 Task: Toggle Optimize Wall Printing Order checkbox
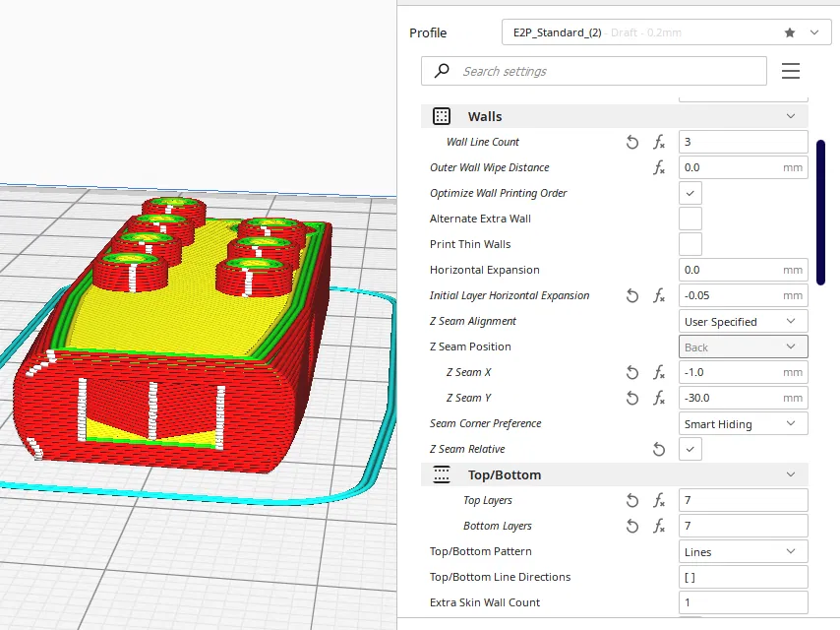[x=690, y=193]
